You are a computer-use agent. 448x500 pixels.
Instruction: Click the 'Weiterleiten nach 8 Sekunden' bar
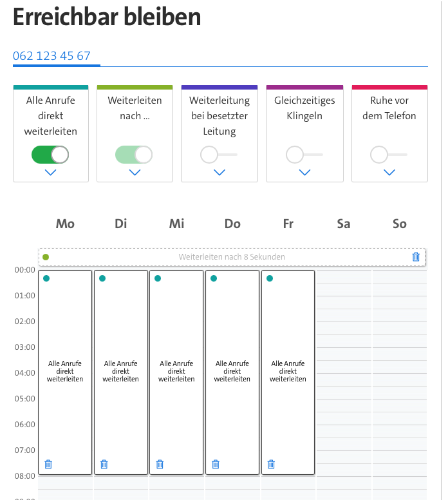pyautogui.click(x=232, y=257)
